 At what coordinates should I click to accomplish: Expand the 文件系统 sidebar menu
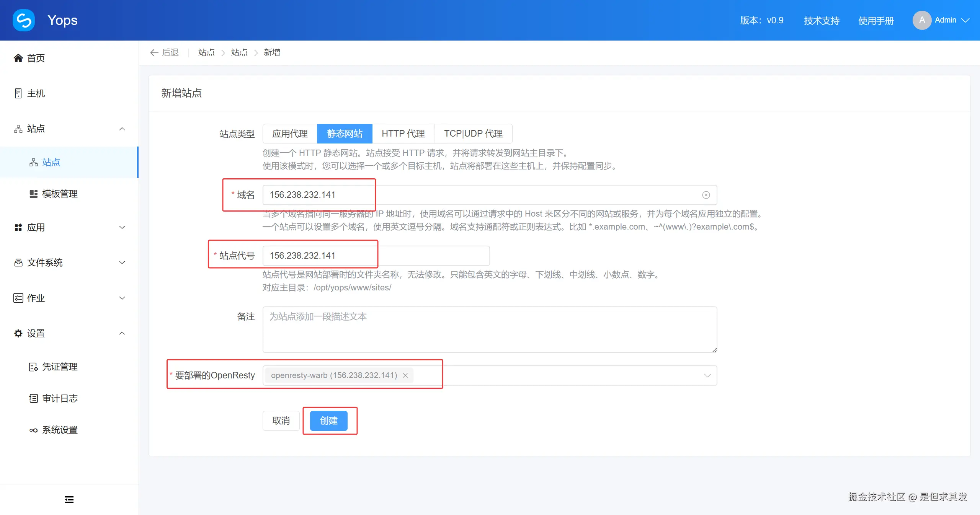[x=69, y=262]
